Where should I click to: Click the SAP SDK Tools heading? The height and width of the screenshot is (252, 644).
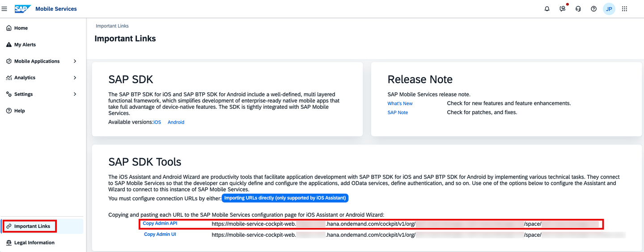click(145, 162)
